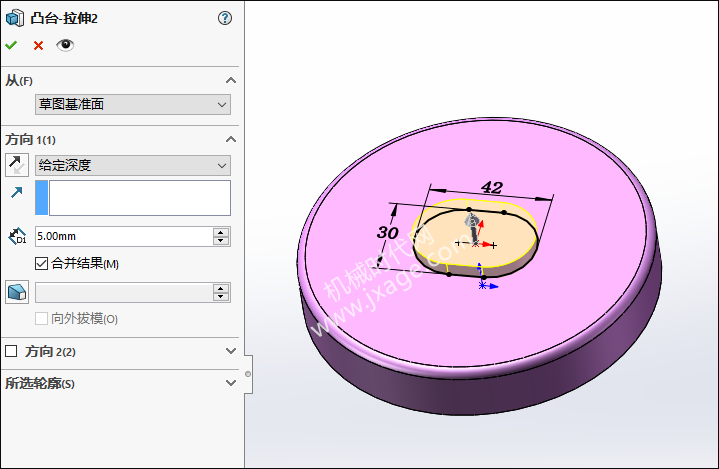The image size is (719, 469).
Task: Toggle detailed preview eye icon
Action: click(65, 45)
